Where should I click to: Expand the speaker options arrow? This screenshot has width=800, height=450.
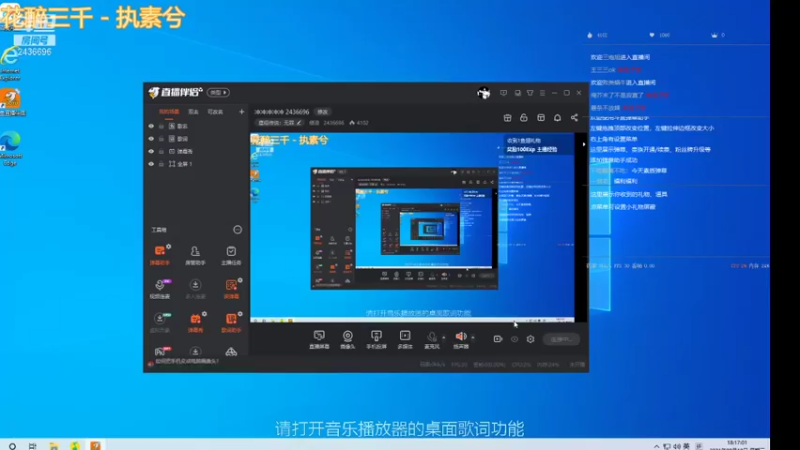(x=473, y=337)
